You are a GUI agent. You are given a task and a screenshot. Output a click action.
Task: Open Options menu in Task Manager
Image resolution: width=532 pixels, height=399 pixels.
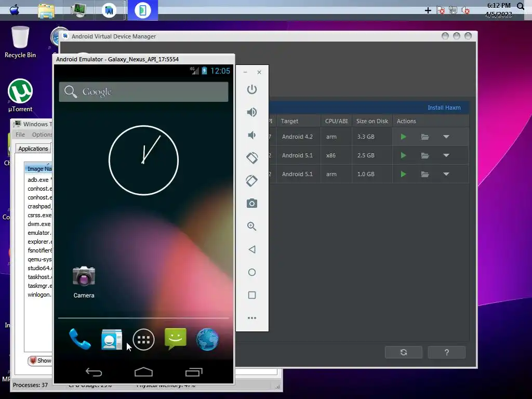coord(42,135)
